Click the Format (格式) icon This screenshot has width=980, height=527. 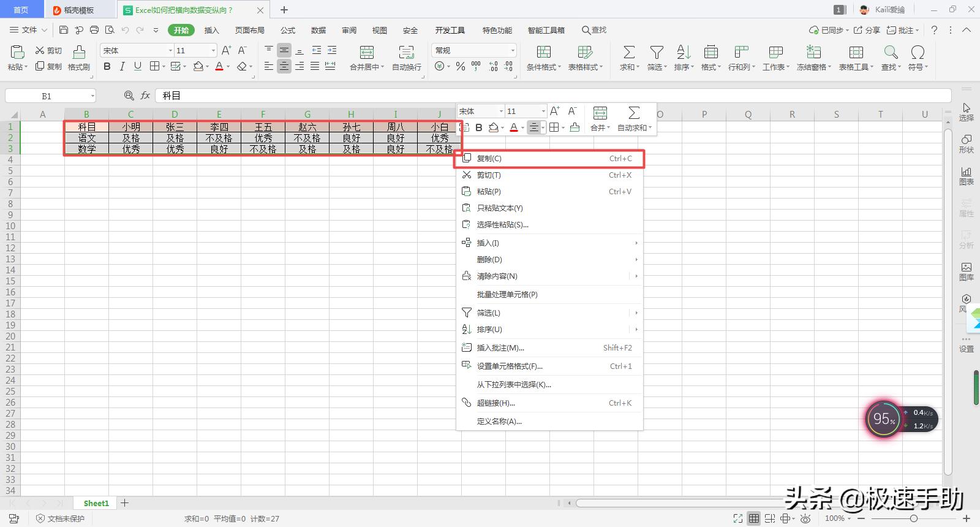point(710,53)
